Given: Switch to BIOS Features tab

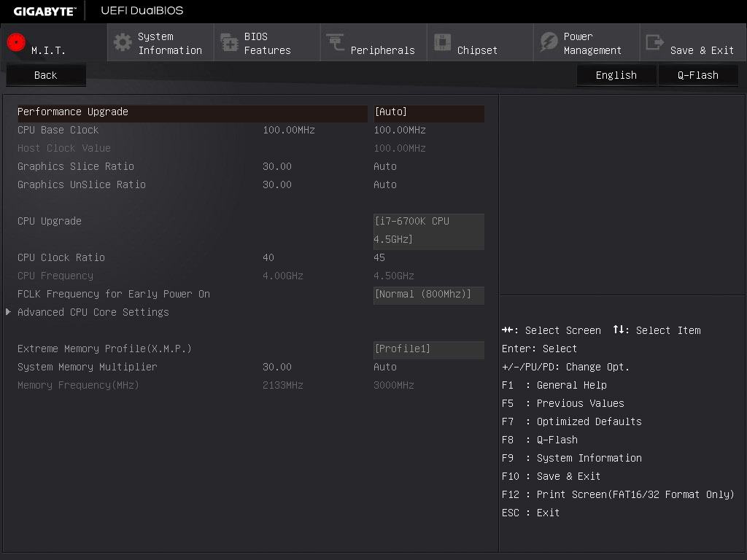Looking at the screenshot, I should click(267, 42).
